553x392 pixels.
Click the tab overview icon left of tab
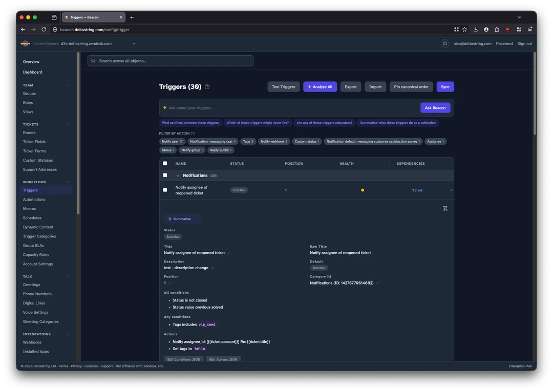point(54,17)
